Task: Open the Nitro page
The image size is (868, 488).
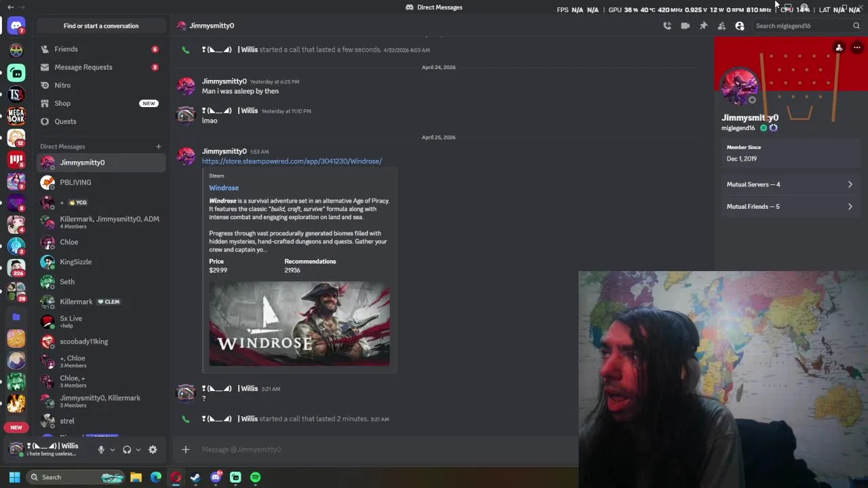Action: [101, 85]
